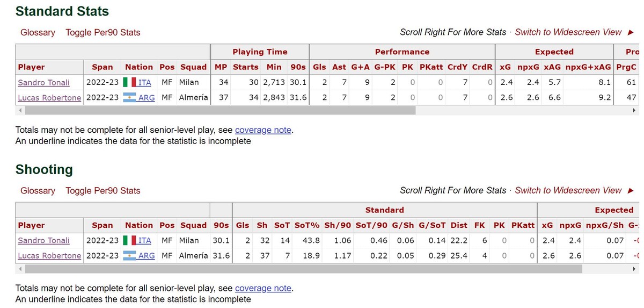
Task: Click Italy flag in Standard Stats table
Action: tap(129, 82)
